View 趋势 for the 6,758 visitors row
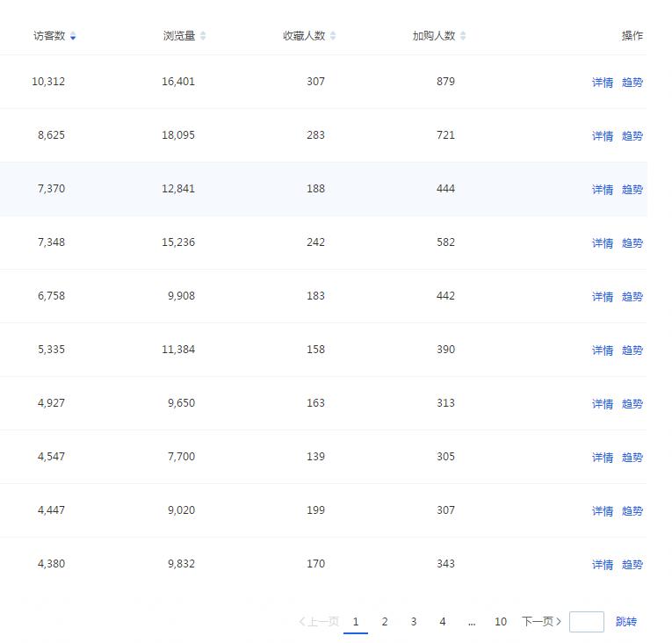This screenshot has height=643, width=672. 632,297
